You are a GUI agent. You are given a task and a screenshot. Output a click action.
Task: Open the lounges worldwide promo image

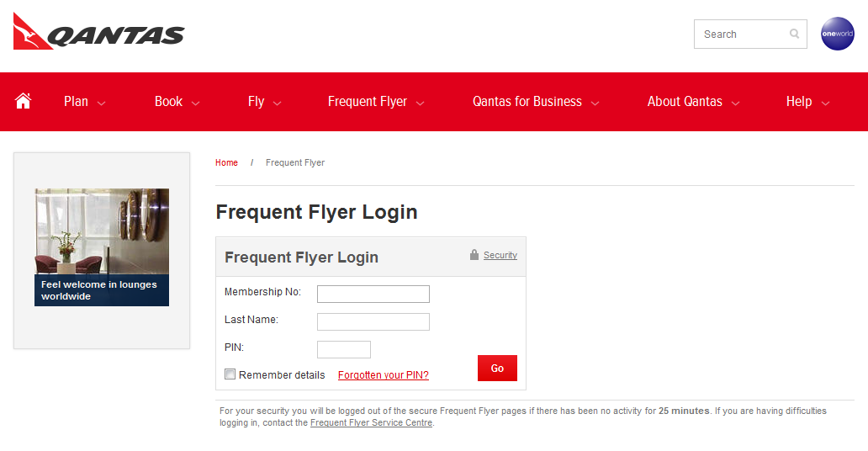click(x=102, y=247)
